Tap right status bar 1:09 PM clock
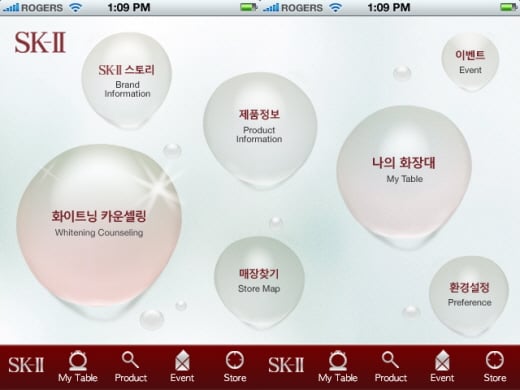 [389, 7]
